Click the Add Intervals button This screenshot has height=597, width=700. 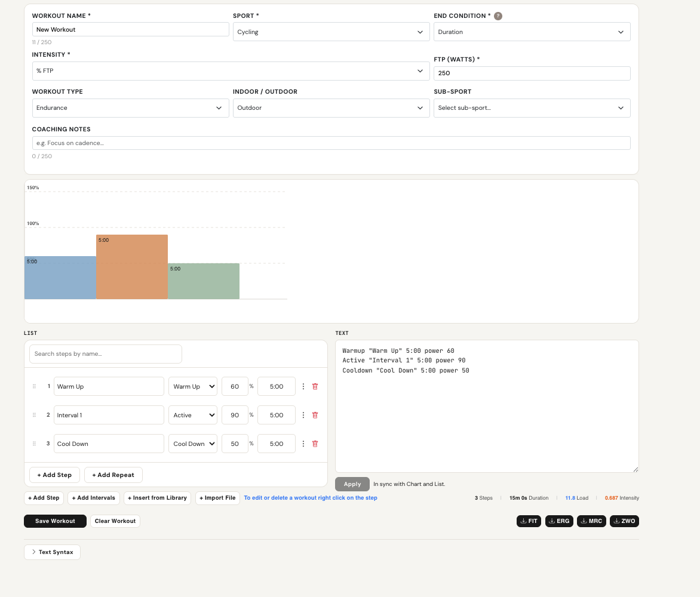click(94, 498)
